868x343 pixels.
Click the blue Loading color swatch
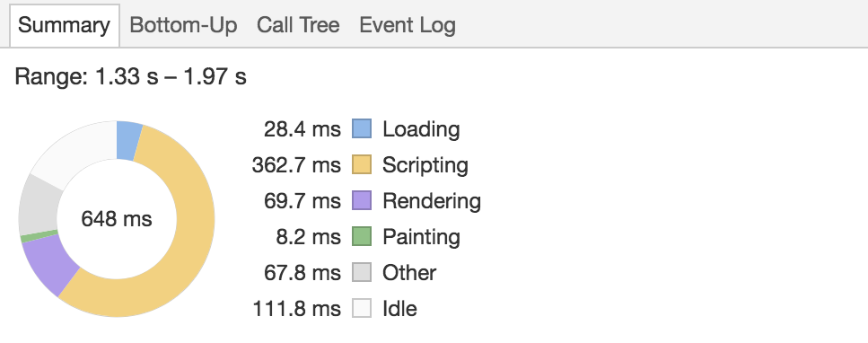coord(362,129)
